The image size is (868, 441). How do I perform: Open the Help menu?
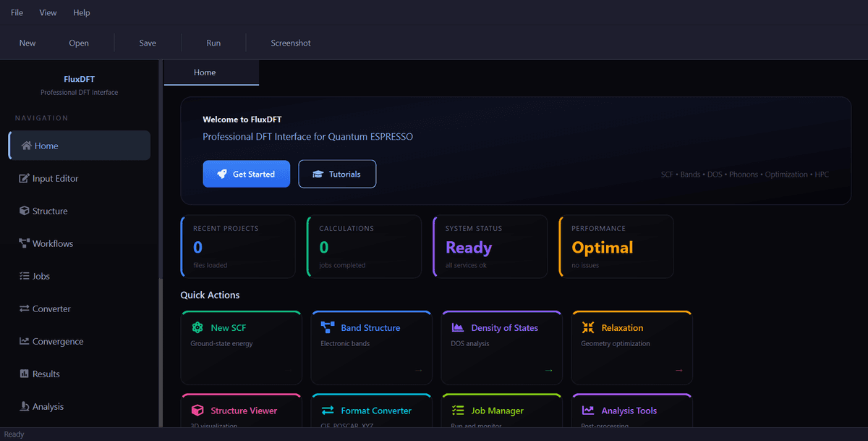pos(82,13)
